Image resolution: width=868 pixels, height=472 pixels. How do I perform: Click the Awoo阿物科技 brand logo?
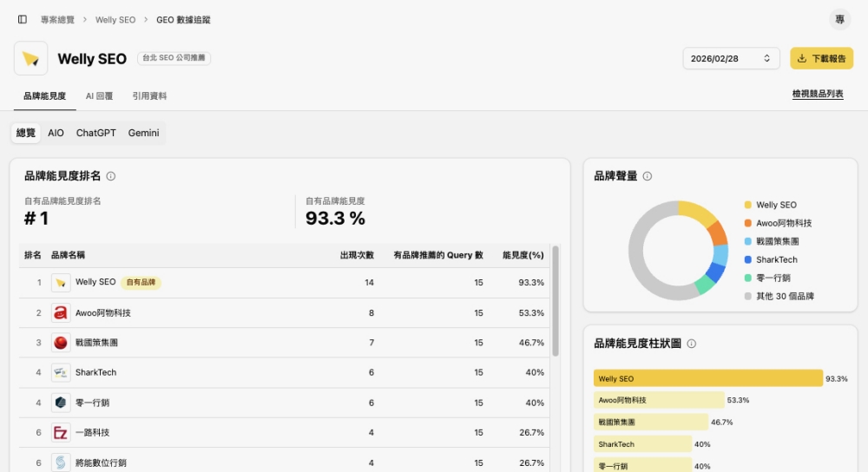tap(61, 312)
